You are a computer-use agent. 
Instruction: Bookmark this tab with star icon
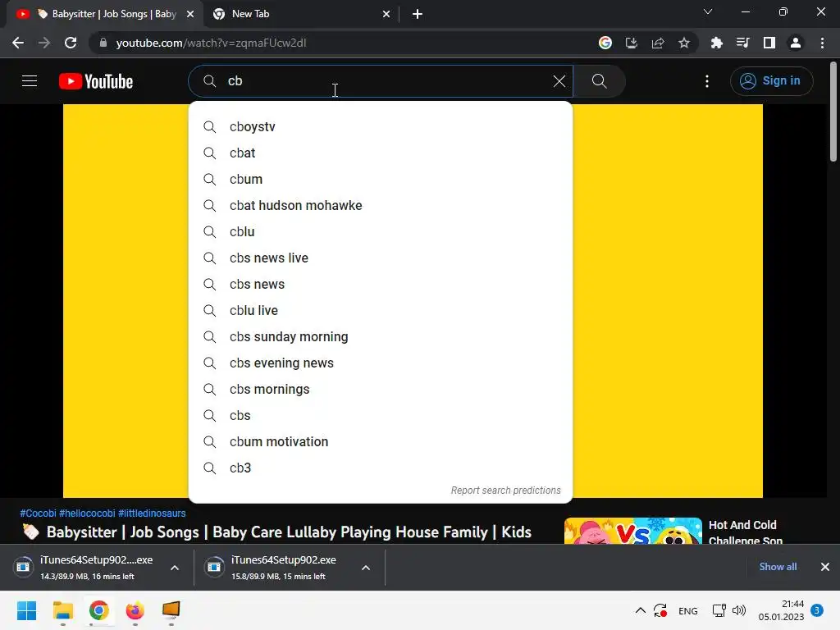pyautogui.click(x=684, y=43)
